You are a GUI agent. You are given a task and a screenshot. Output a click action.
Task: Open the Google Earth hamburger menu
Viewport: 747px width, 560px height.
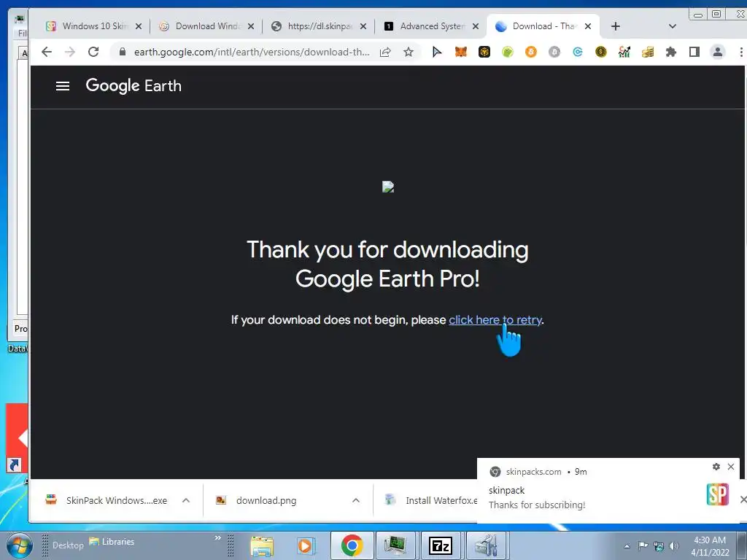[63, 86]
